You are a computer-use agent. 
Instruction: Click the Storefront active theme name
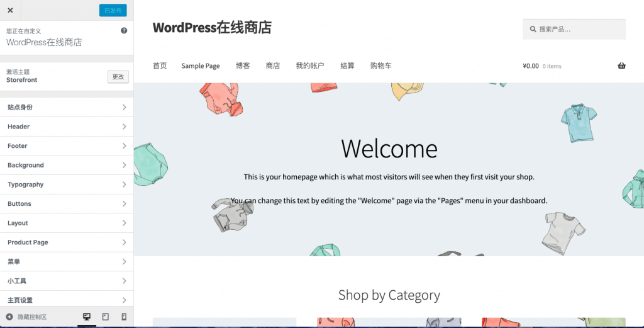(x=22, y=80)
